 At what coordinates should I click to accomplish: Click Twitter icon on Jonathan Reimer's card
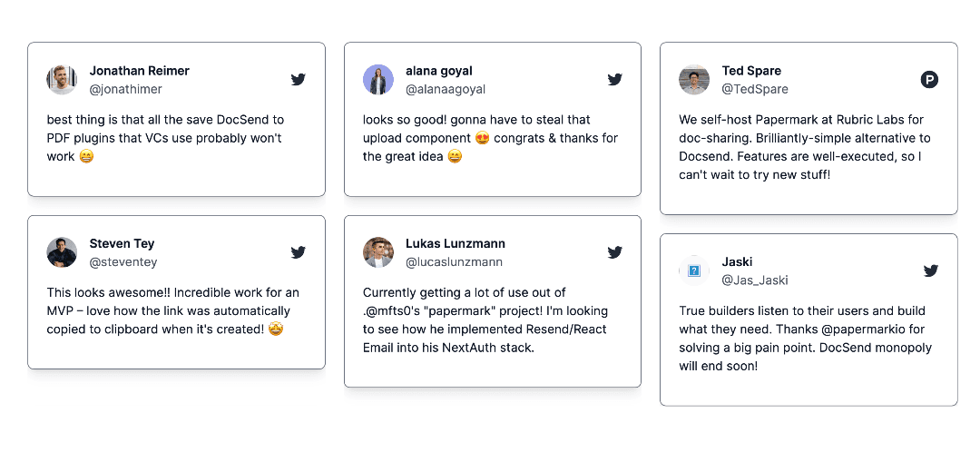coord(298,80)
